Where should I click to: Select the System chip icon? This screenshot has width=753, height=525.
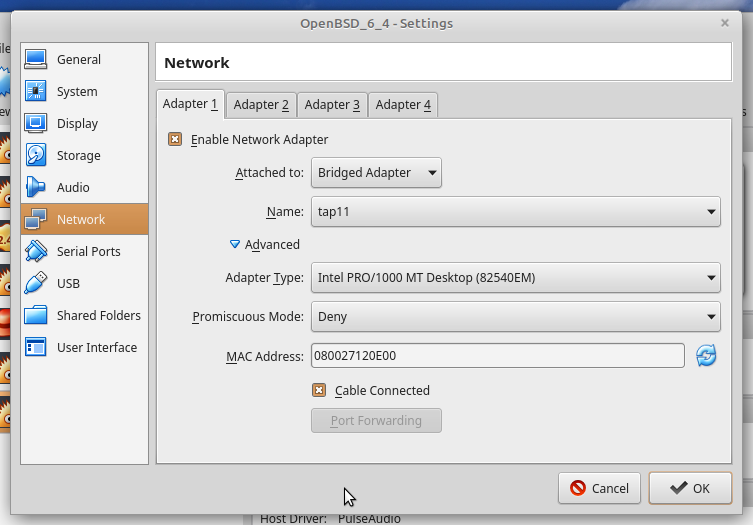click(x=36, y=92)
